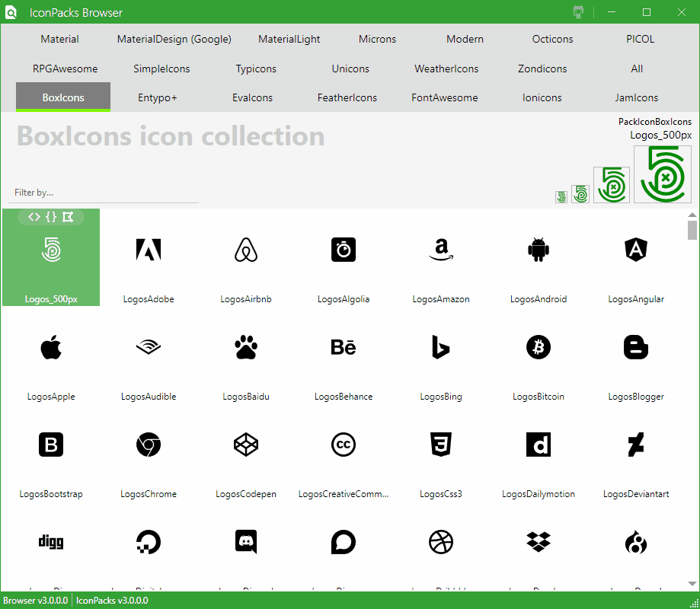Select the LogosBing icon
This screenshot has width=700, height=609.
[441, 347]
